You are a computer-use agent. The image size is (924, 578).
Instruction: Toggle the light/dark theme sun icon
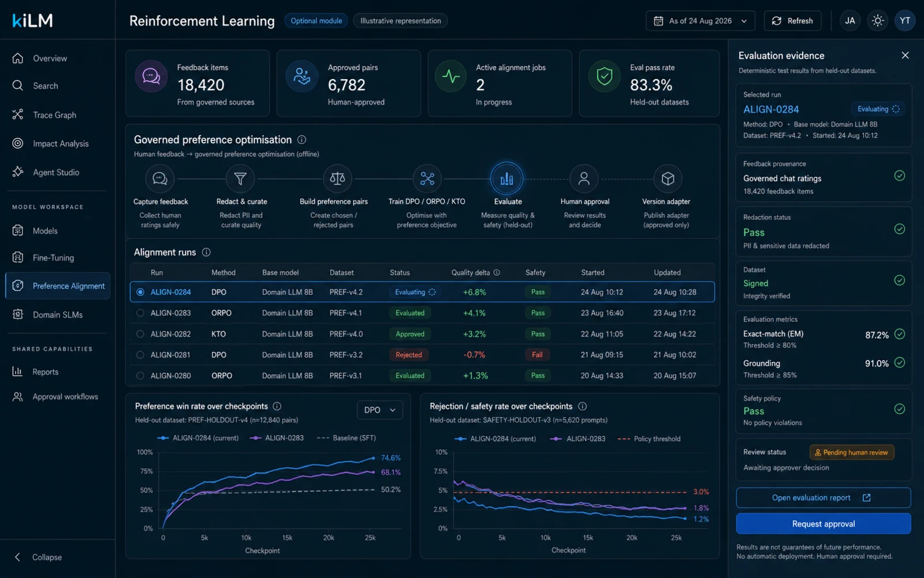[878, 21]
